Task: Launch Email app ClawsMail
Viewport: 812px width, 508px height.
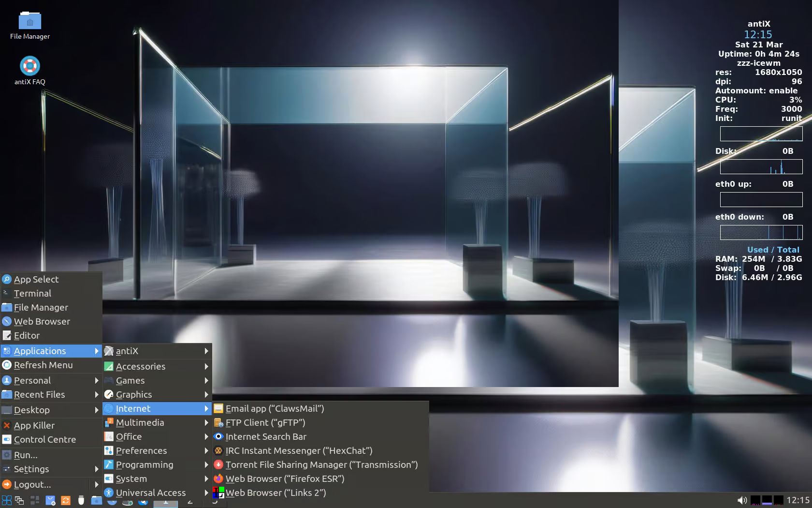Action: click(275, 408)
